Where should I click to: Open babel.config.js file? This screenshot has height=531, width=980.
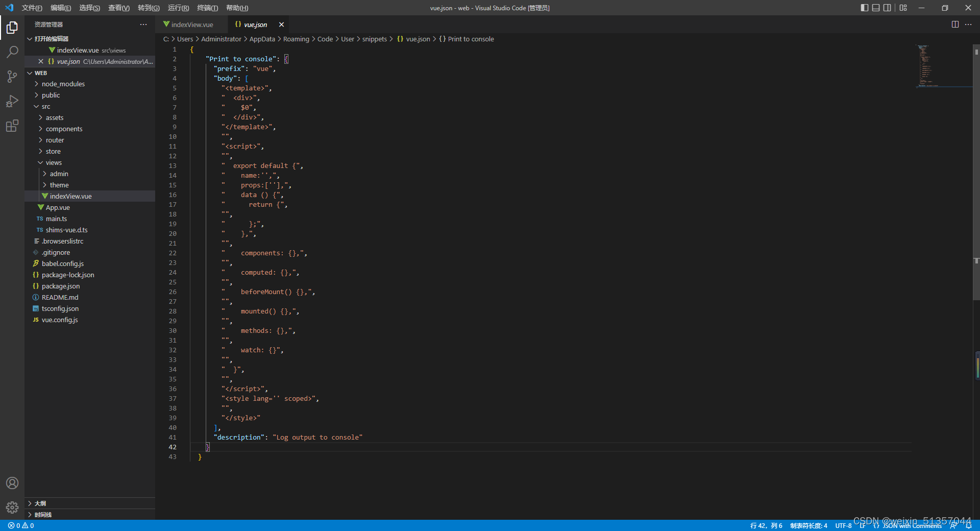90,263
